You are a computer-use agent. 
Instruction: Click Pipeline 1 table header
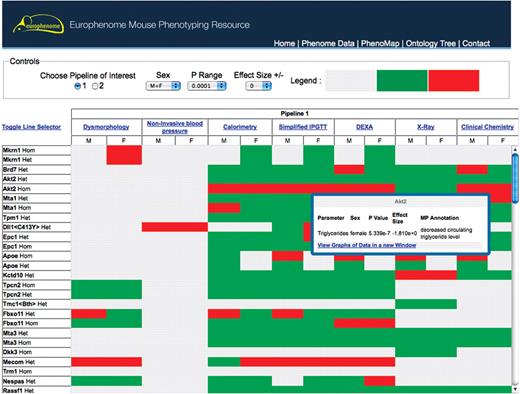point(294,114)
